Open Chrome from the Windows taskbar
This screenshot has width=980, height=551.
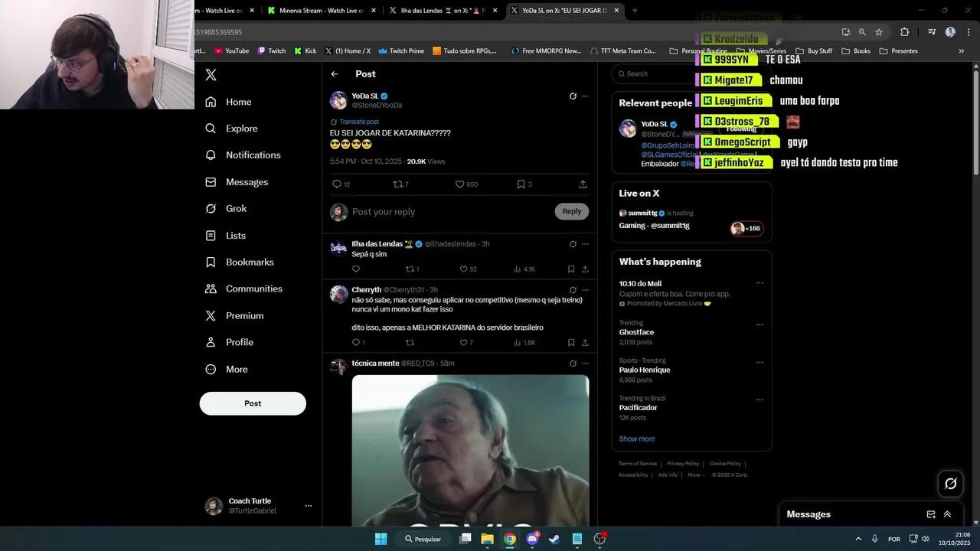pyautogui.click(x=510, y=539)
